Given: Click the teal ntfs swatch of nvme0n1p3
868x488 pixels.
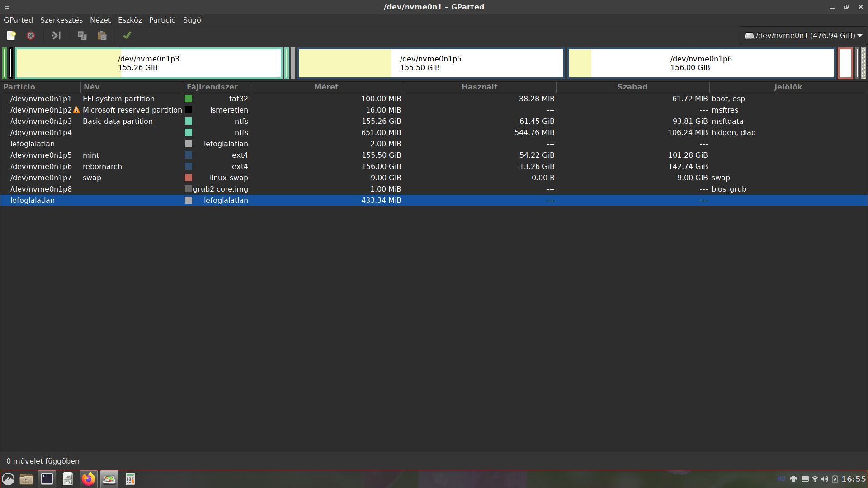Looking at the screenshot, I should click(x=189, y=121).
